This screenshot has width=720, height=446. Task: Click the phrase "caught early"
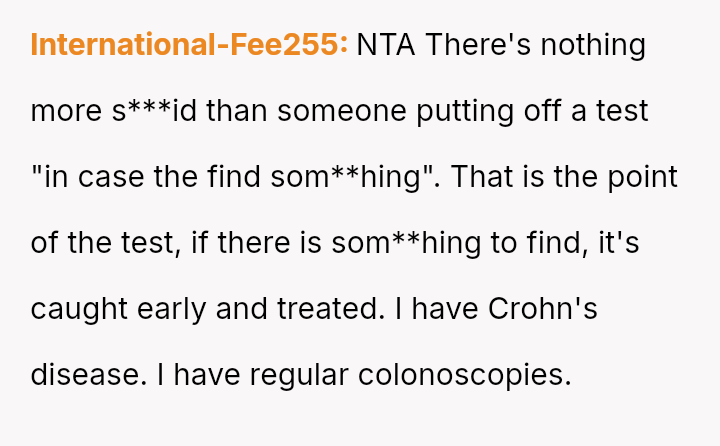(x=117, y=309)
